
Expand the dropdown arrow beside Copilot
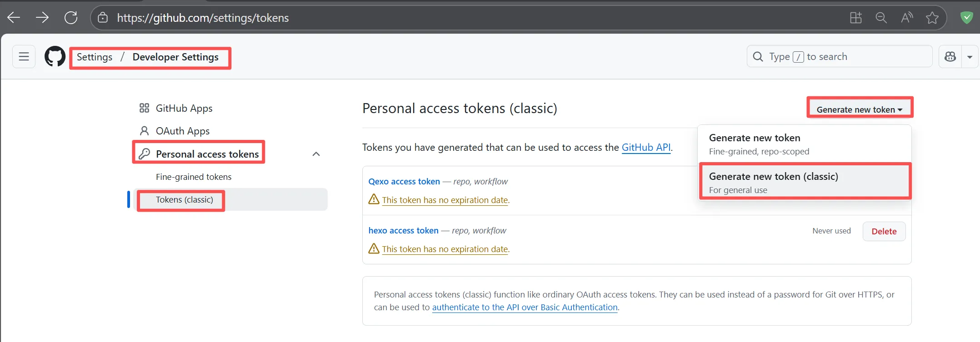tap(970, 57)
